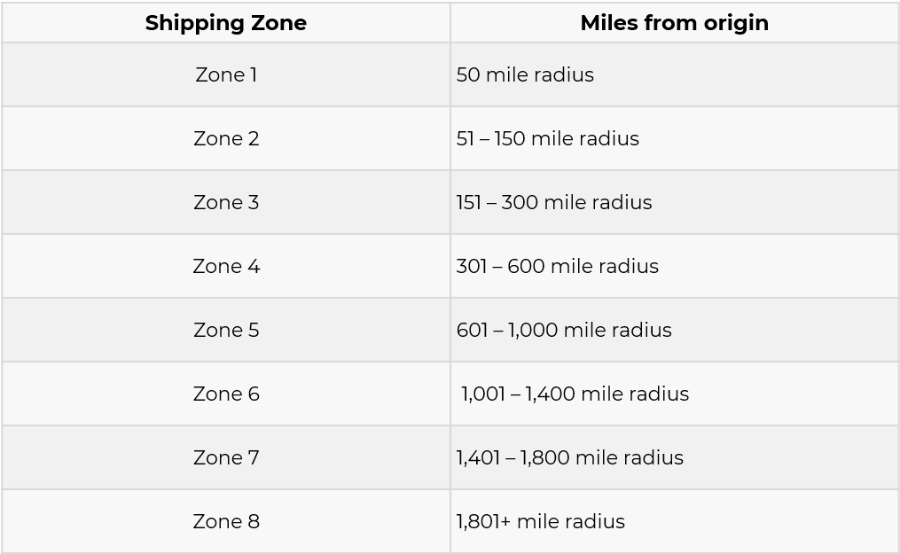Click the Zone 5 cell
900x554 pixels.
point(225,330)
